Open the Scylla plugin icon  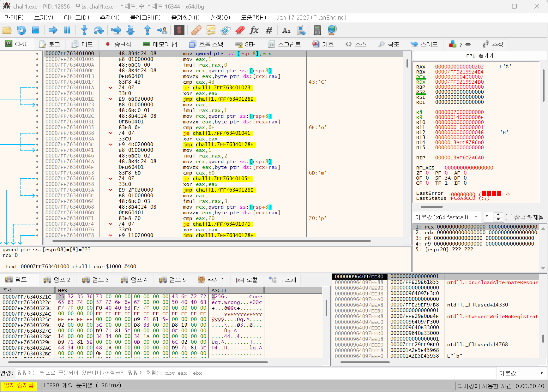point(179,30)
